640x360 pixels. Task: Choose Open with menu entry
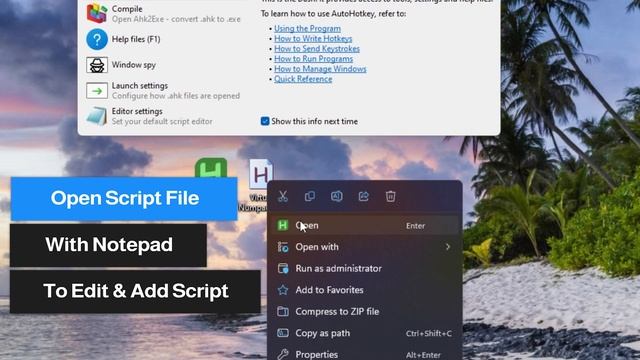364,247
